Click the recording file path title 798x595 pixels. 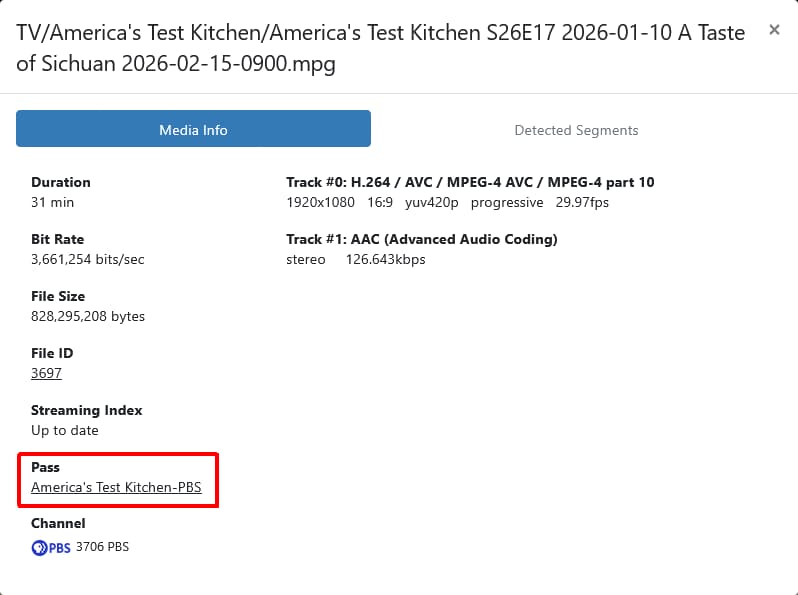(380, 48)
